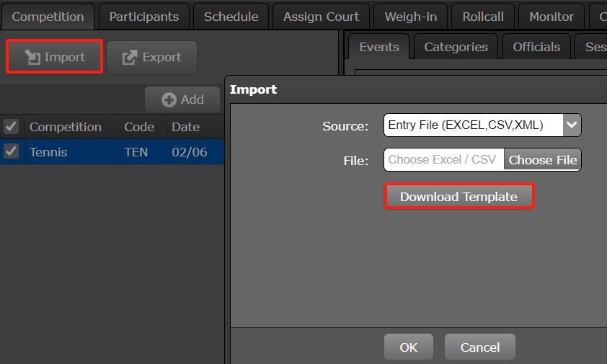This screenshot has width=607, height=364.
Task: Open the Categories sub-tab
Action: pyautogui.click(x=456, y=47)
